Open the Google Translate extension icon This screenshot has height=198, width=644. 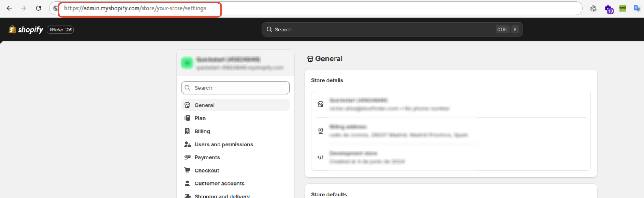coord(637,8)
